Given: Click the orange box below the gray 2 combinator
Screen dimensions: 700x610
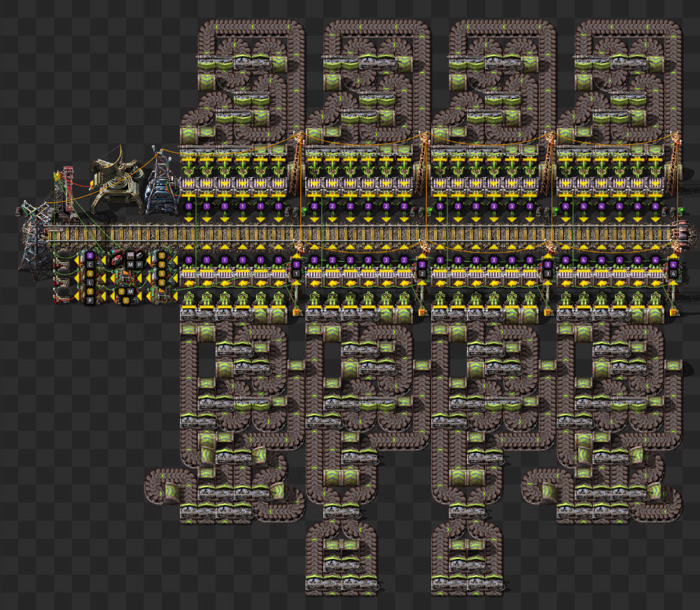Looking at the screenshot, I should coord(422,312).
